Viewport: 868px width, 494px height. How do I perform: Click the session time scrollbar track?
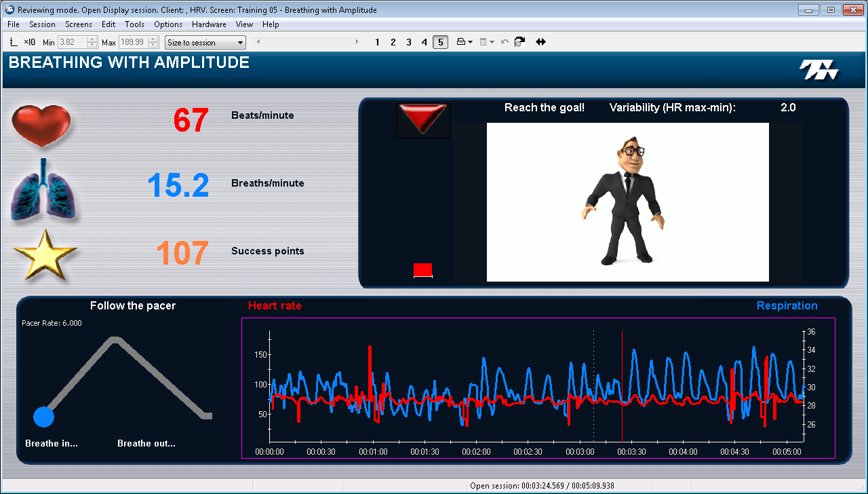(x=307, y=42)
